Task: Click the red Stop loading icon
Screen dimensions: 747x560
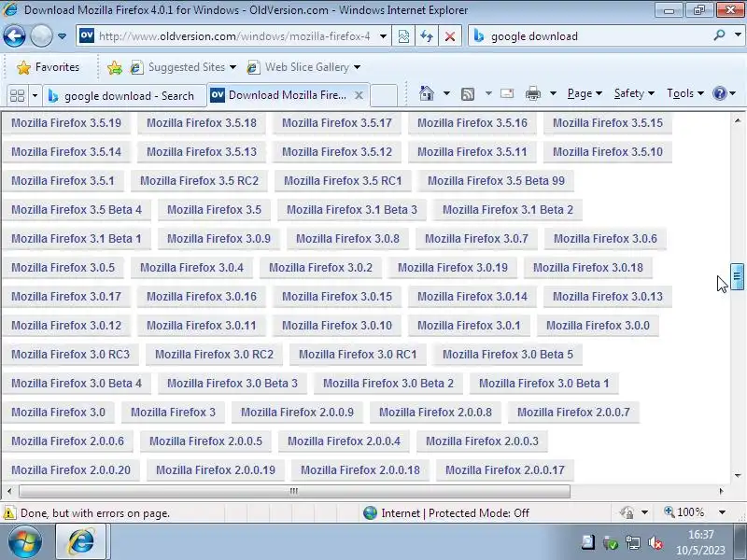Action: click(x=449, y=36)
